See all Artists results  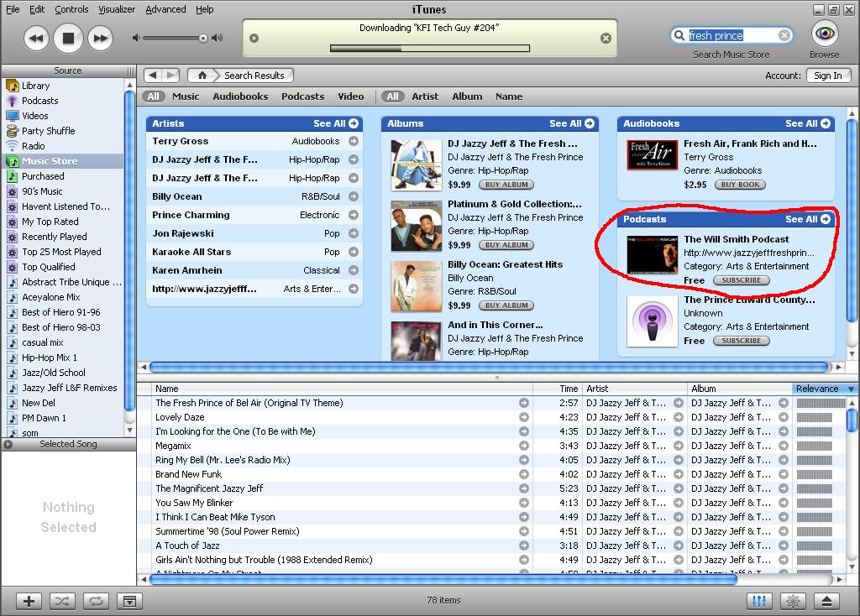click(336, 124)
